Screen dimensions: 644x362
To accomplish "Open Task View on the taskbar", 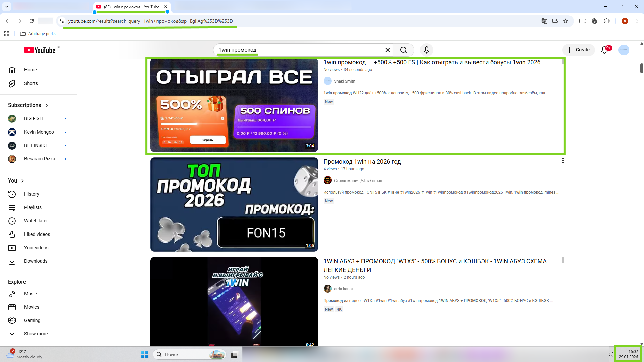I will [x=234, y=354].
